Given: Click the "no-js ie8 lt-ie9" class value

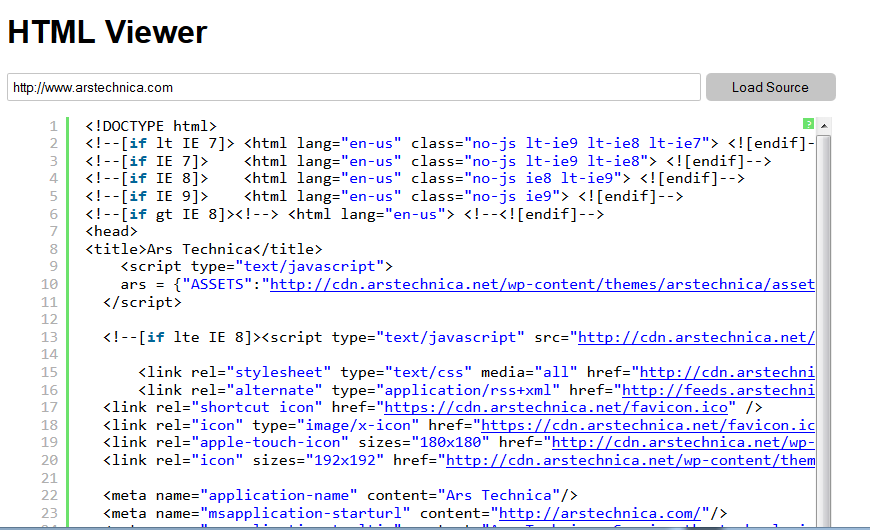Looking at the screenshot, I should (x=543, y=179).
